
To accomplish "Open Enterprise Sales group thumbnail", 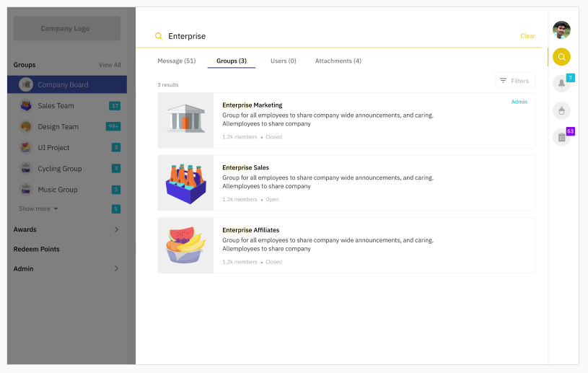I will (185, 183).
